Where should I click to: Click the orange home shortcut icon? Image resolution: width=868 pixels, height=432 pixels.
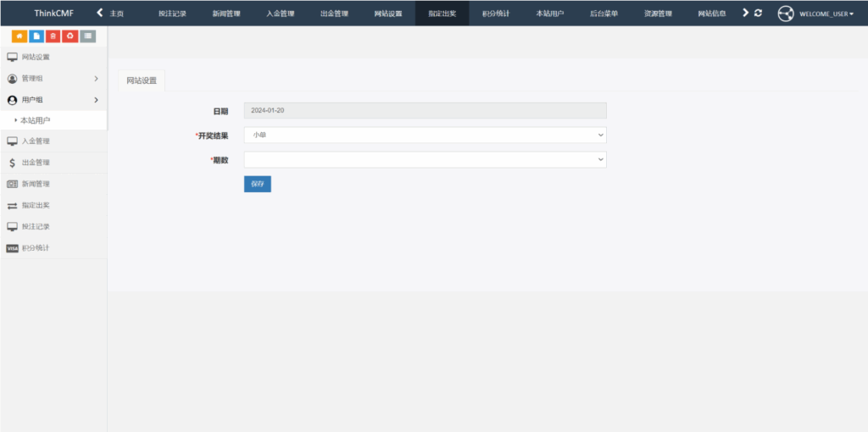19,36
